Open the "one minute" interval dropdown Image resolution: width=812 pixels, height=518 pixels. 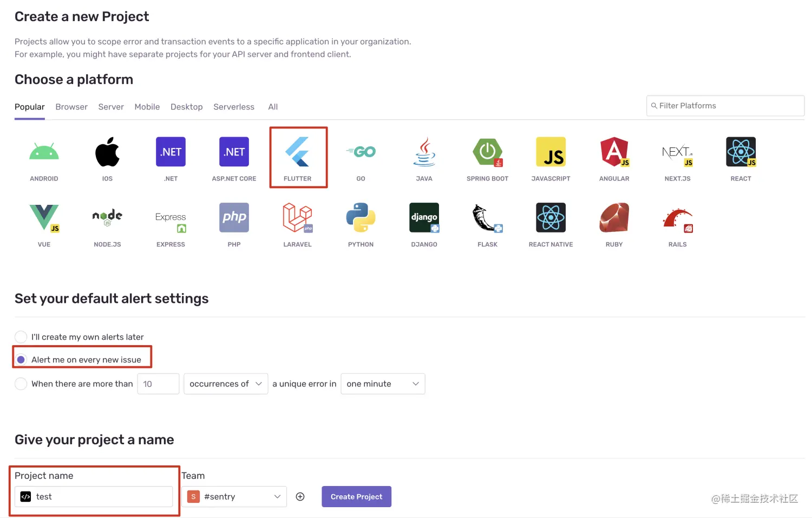(383, 384)
